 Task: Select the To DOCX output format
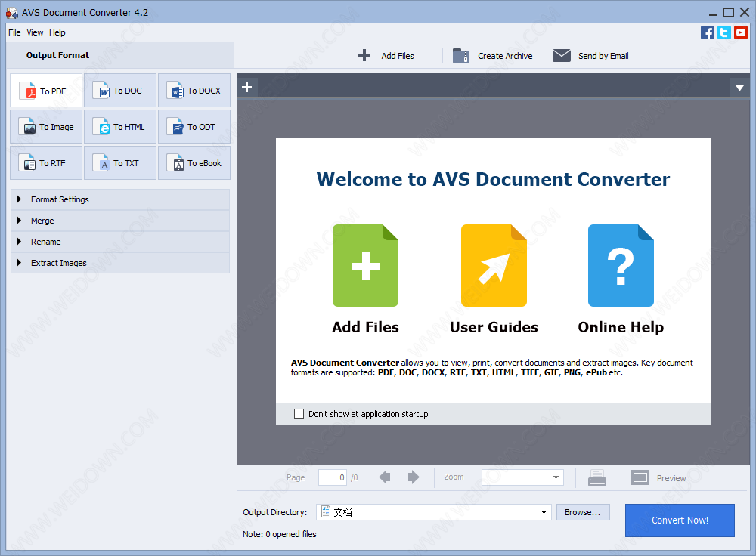point(194,91)
